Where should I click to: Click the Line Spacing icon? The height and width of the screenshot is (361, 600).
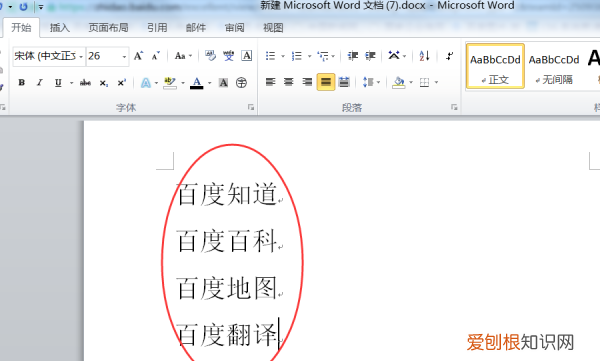[368, 82]
